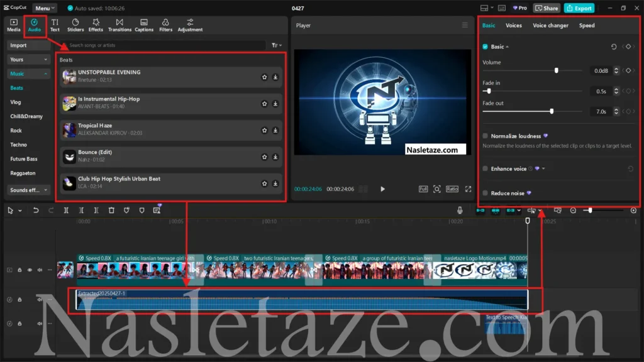Open the music filter dropdown

tap(277, 45)
